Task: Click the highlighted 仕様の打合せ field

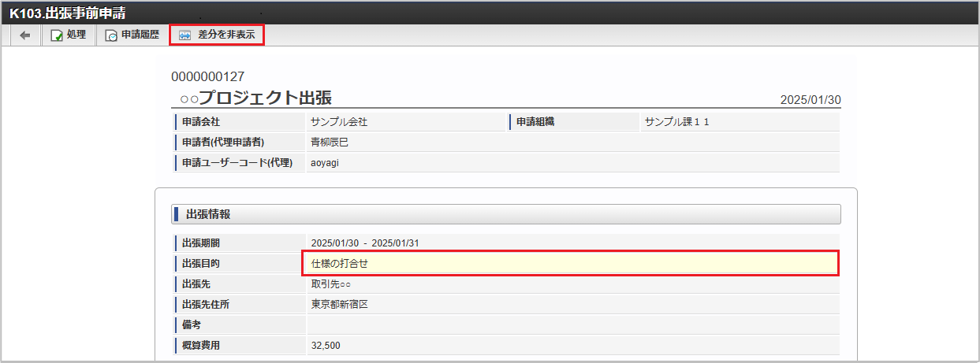Action: (571, 263)
